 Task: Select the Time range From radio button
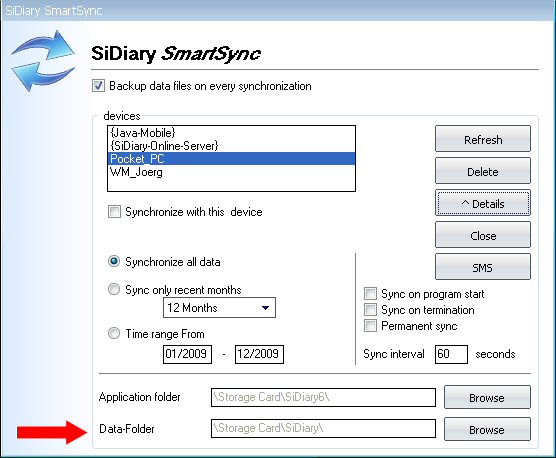pyautogui.click(x=114, y=333)
